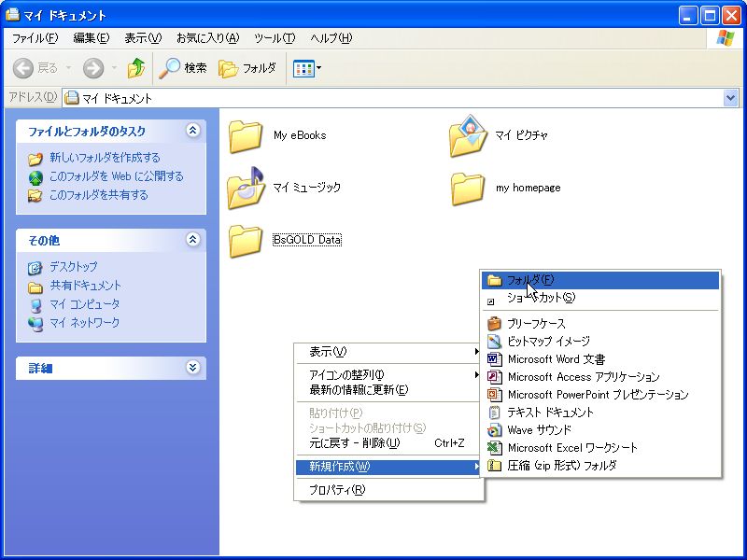This screenshot has width=747, height=560.
Task: Open the ファイル(F) menu
Action: [35, 38]
